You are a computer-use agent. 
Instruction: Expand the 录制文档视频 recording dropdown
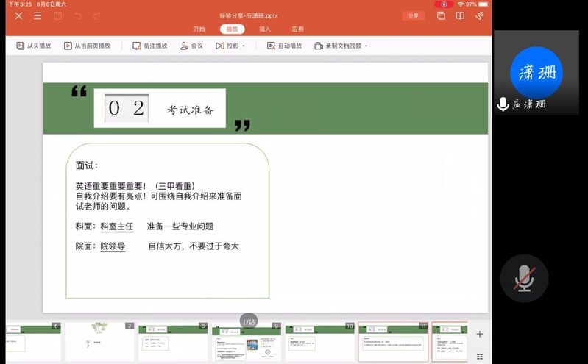[x=340, y=46]
